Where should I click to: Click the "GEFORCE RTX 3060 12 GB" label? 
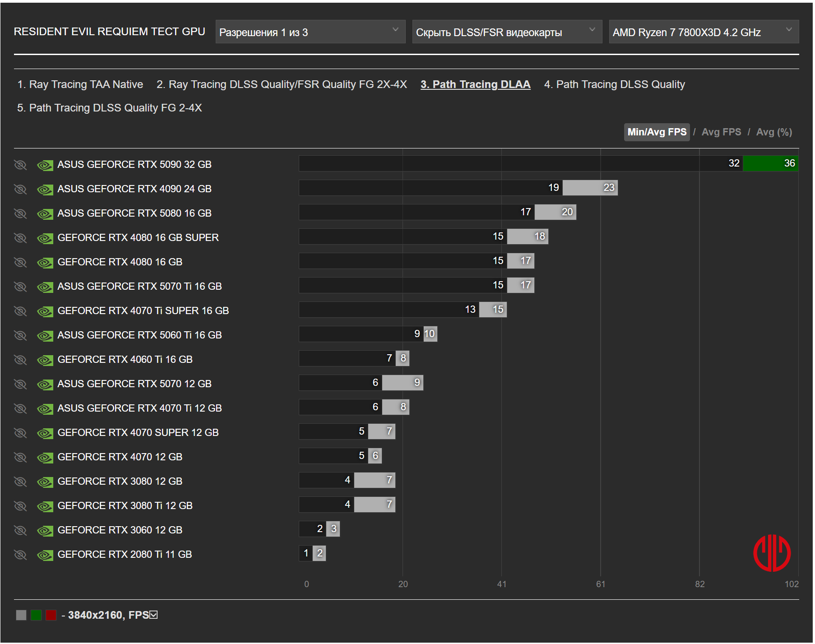pos(120,530)
